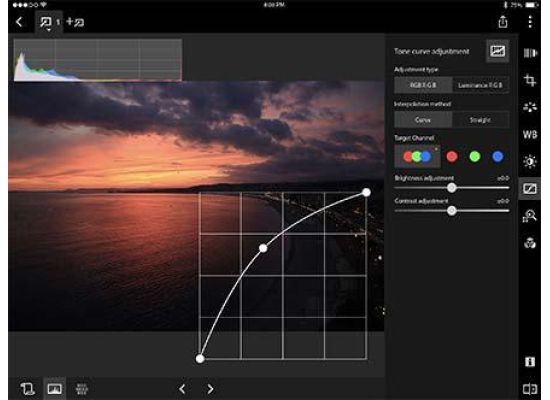Image resolution: width=550 pixels, height=400 pixels.
Task: Switch adjustment type to Luminance
Action: (480, 85)
